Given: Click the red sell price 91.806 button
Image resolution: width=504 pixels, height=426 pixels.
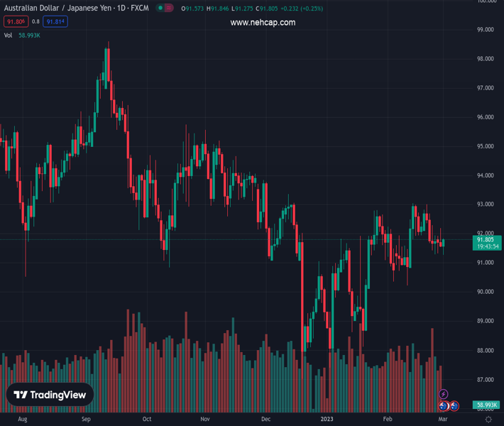Looking at the screenshot, I should [15, 22].
